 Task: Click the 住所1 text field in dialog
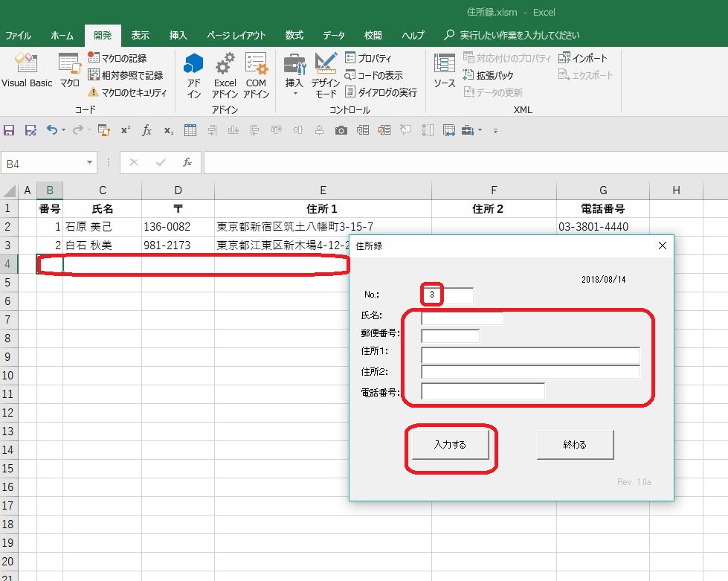(530, 356)
